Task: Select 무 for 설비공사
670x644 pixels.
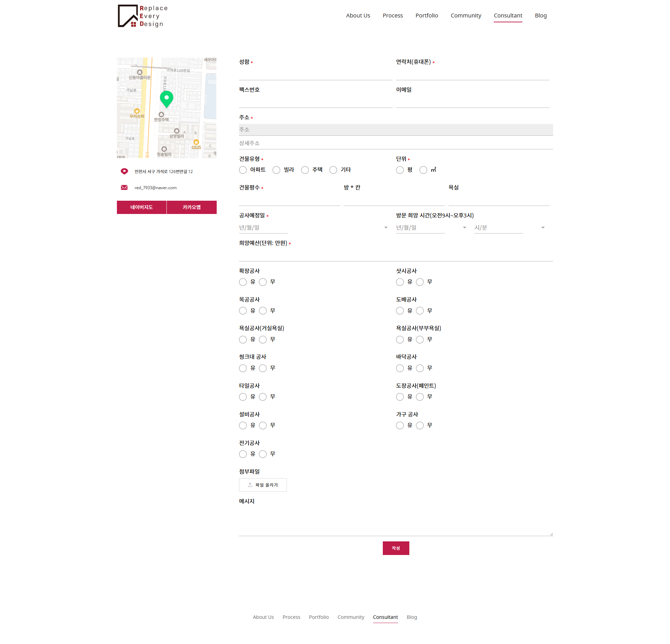Action: [263, 425]
